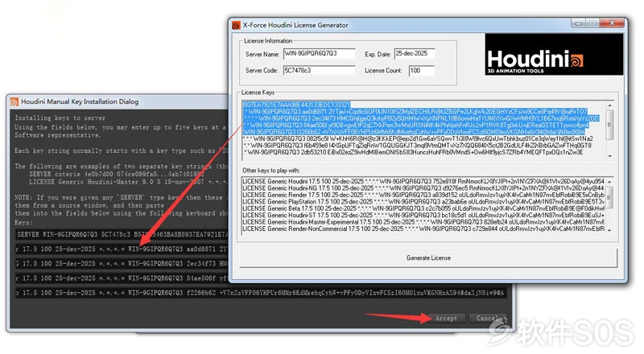Select 'LICENSE Generic Houdini-NG' row

[423, 188]
